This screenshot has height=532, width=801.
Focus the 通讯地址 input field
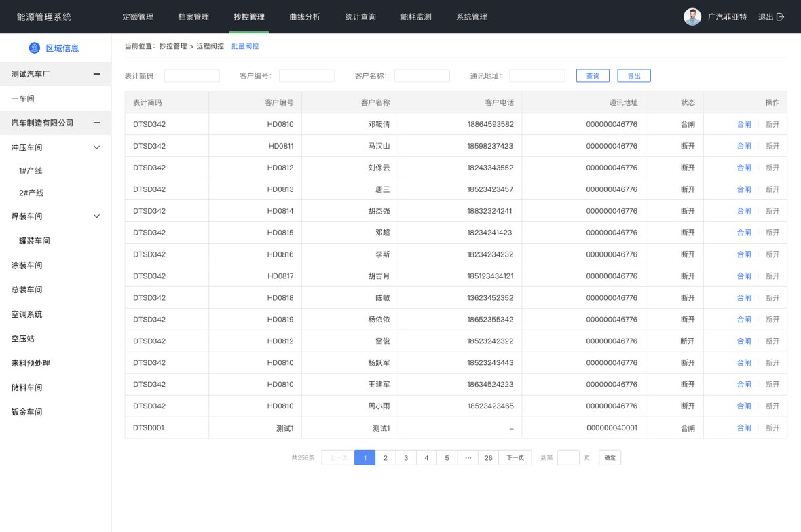pos(537,75)
